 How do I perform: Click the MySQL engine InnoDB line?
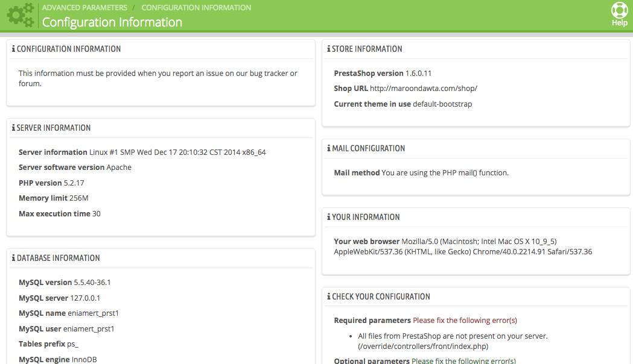(58, 359)
